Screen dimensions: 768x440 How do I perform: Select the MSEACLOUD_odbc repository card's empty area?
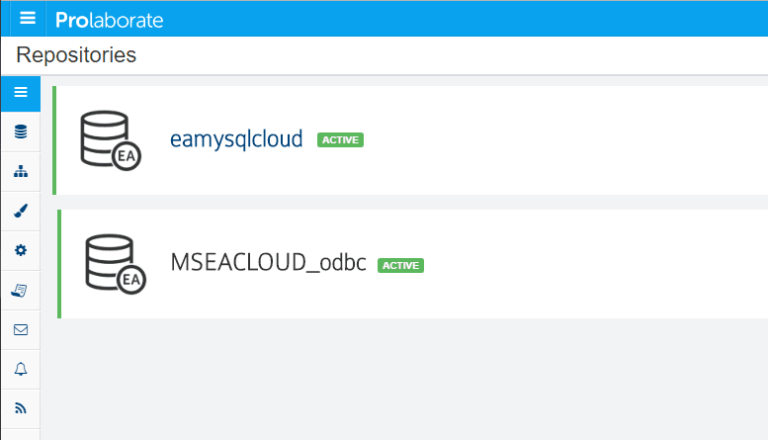click(593, 264)
